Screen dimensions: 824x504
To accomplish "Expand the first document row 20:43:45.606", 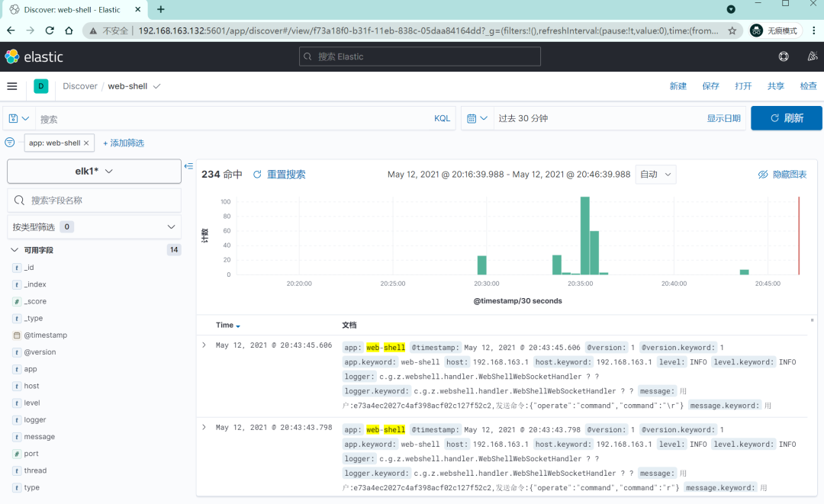I will pyautogui.click(x=204, y=345).
